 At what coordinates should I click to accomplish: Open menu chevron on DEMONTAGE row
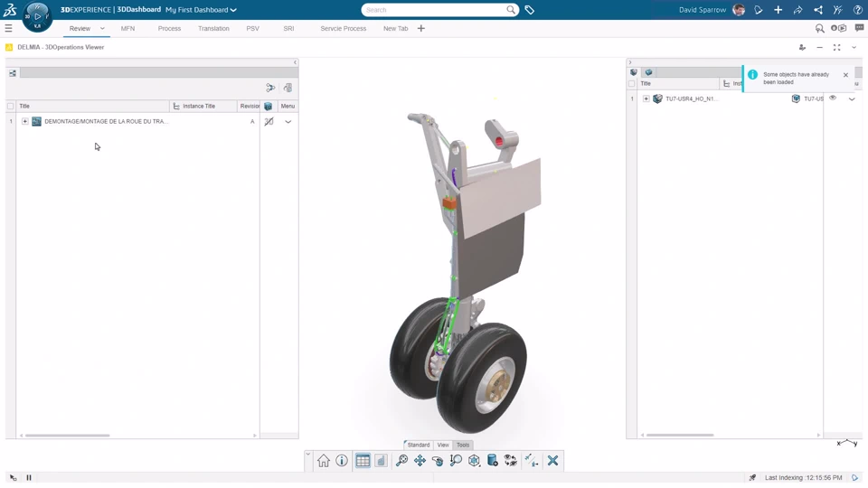[288, 122]
